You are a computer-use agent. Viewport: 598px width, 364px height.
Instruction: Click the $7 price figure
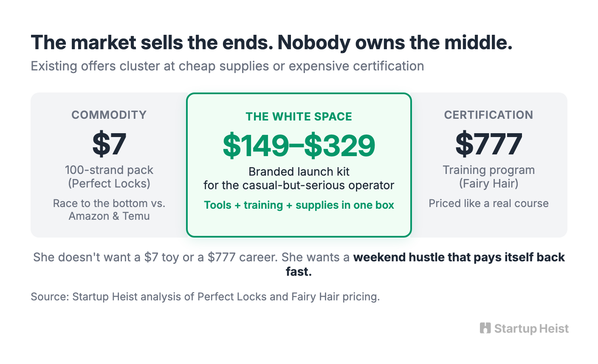(109, 144)
